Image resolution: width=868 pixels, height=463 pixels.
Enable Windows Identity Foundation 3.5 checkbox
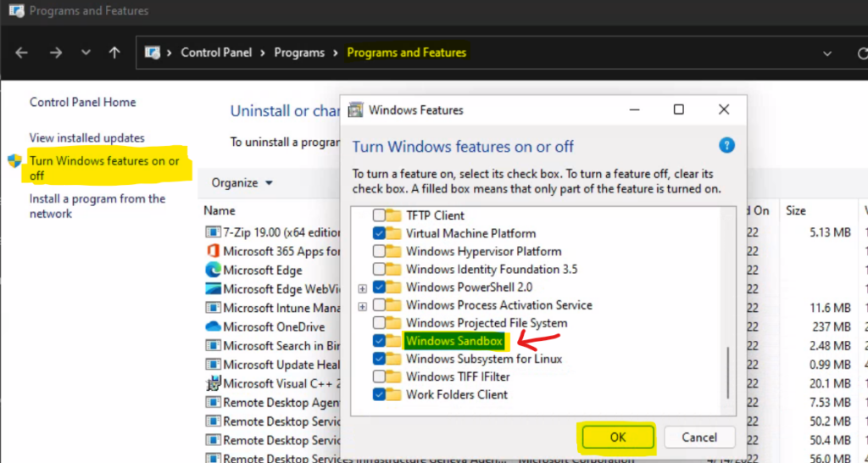point(379,269)
